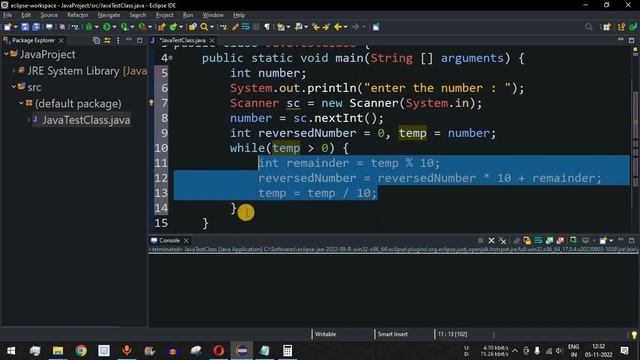640x360 pixels.
Task: Collapse the src folder node
Action: (x=13, y=87)
